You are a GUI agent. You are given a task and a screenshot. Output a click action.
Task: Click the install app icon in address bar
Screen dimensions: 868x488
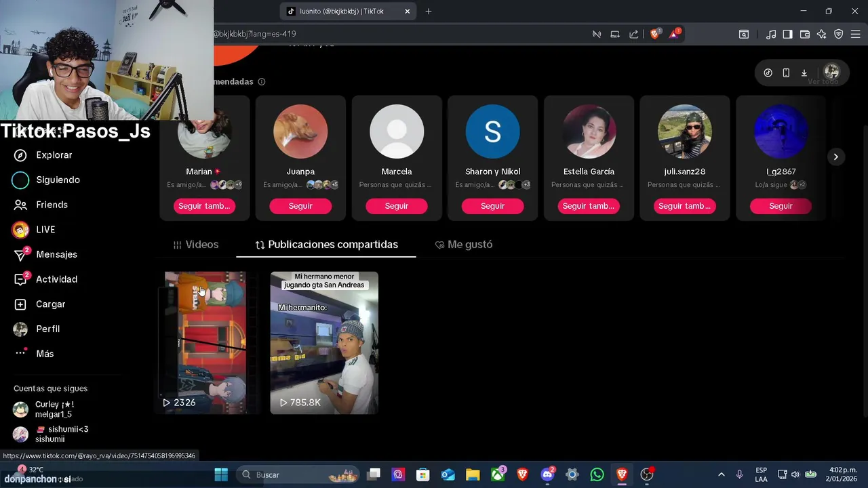tap(615, 34)
